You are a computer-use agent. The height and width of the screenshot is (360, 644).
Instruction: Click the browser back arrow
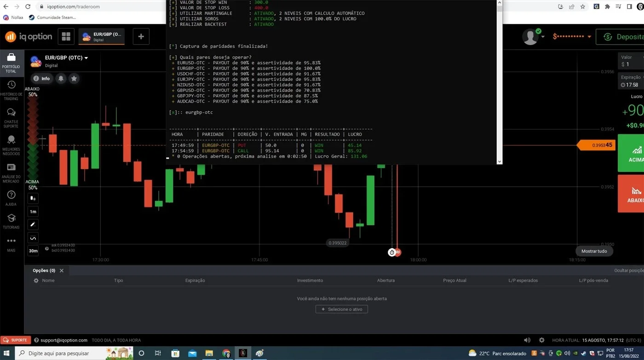click(6, 7)
